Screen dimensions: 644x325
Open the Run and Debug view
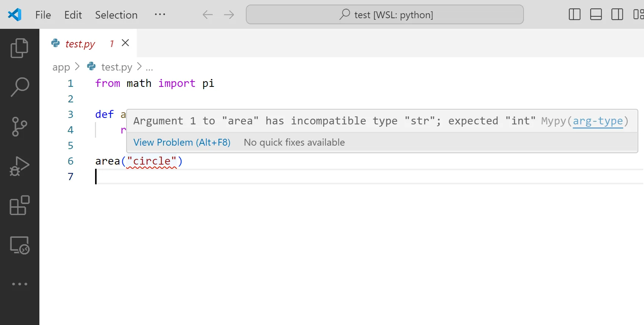(19, 166)
